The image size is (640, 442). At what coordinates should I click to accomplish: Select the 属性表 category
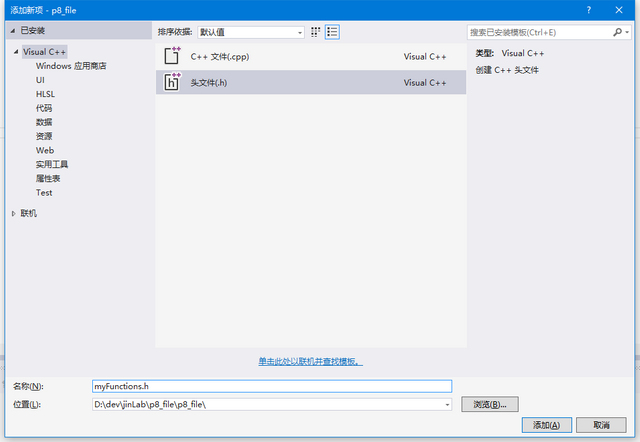pos(48,178)
